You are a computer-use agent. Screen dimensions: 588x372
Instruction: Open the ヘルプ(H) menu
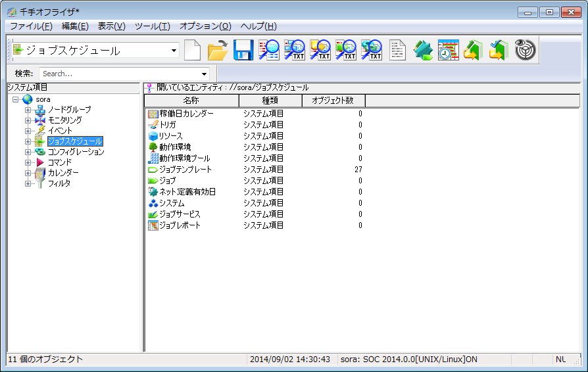[x=258, y=26]
